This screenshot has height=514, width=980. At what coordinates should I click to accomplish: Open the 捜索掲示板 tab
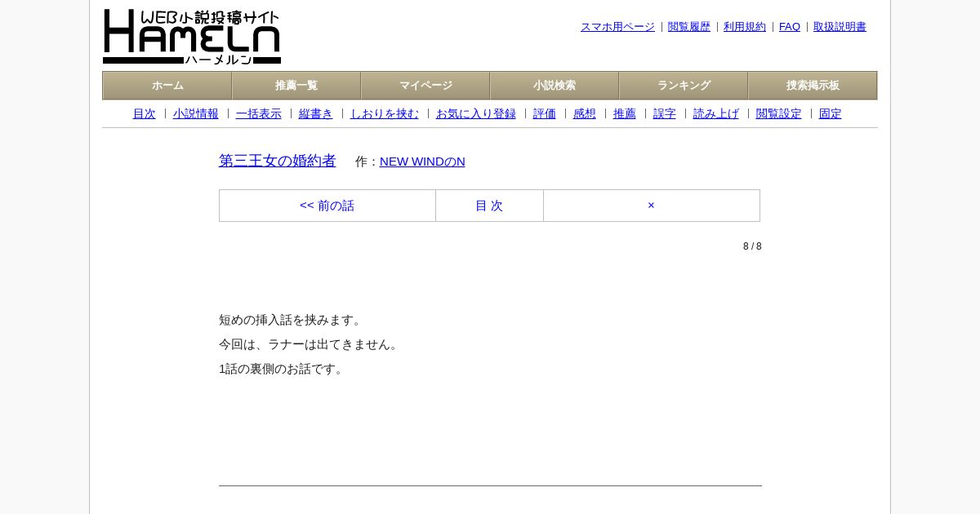(x=813, y=86)
